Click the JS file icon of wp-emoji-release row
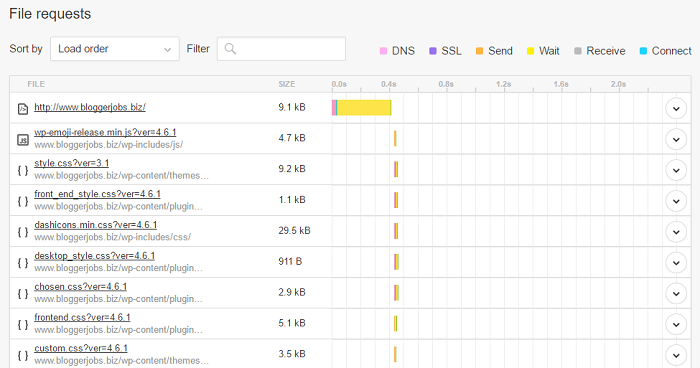The height and width of the screenshot is (368, 700). click(23, 140)
